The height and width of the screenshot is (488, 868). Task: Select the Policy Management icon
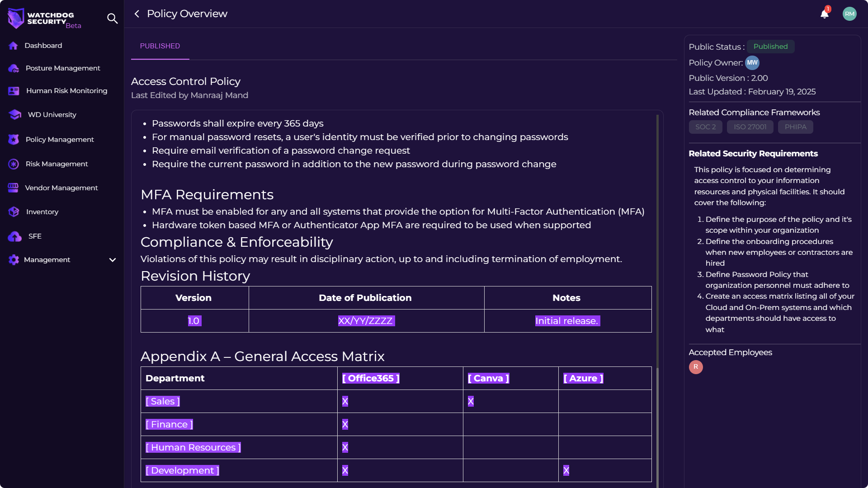[x=13, y=139]
